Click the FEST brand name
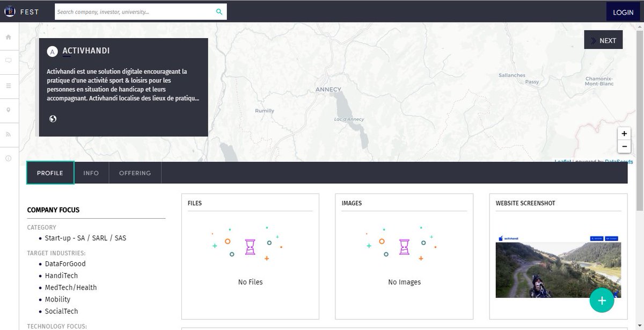Viewport: 644px width, 330px height. (x=30, y=12)
